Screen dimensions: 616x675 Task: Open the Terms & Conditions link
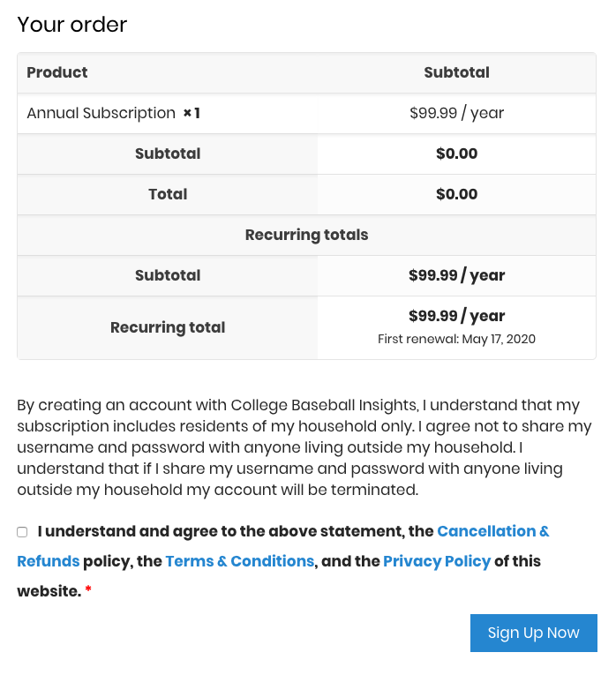tap(239, 561)
